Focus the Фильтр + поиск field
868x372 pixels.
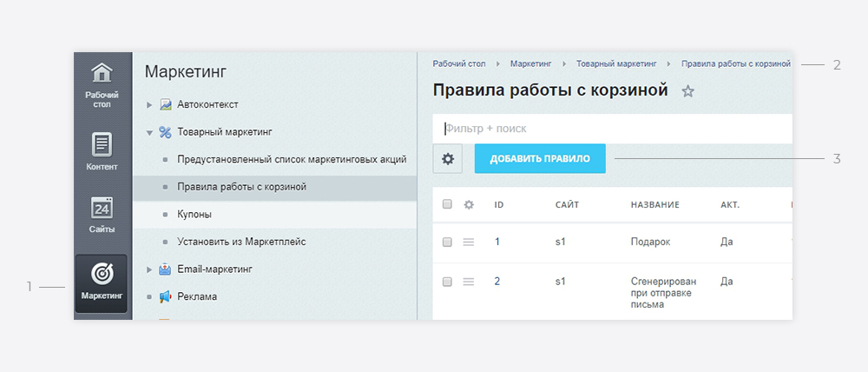click(x=612, y=129)
